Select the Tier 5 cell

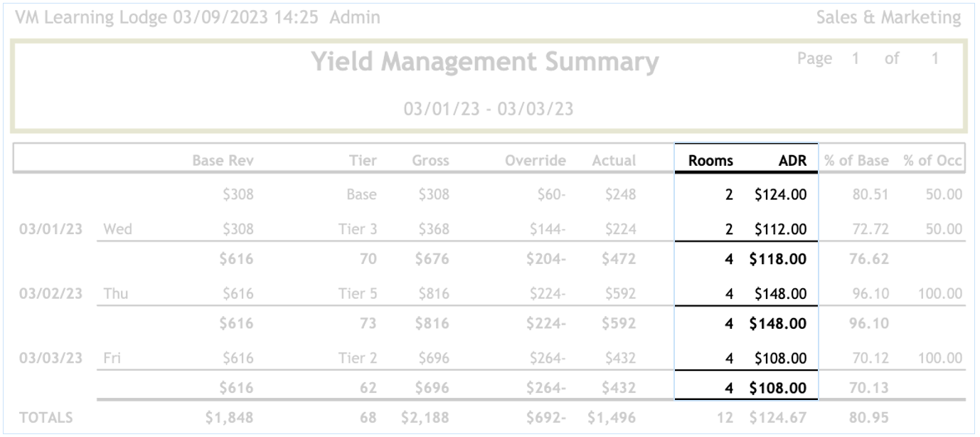(x=357, y=293)
